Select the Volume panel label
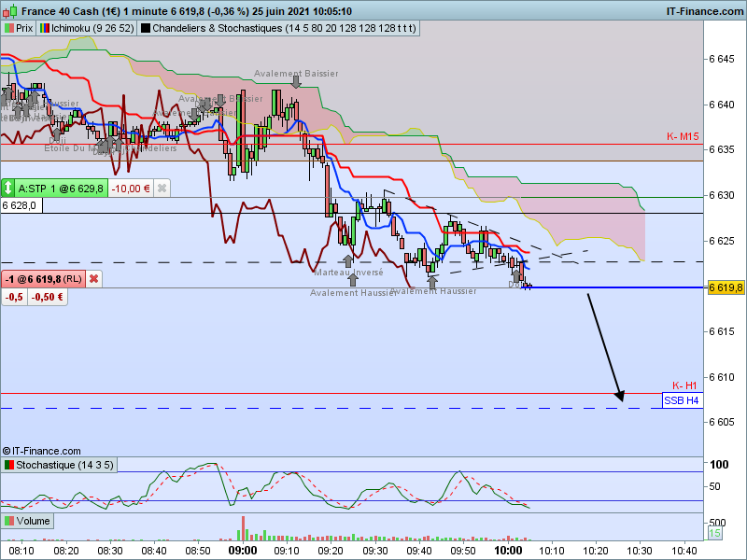747x560 pixels. [33, 521]
